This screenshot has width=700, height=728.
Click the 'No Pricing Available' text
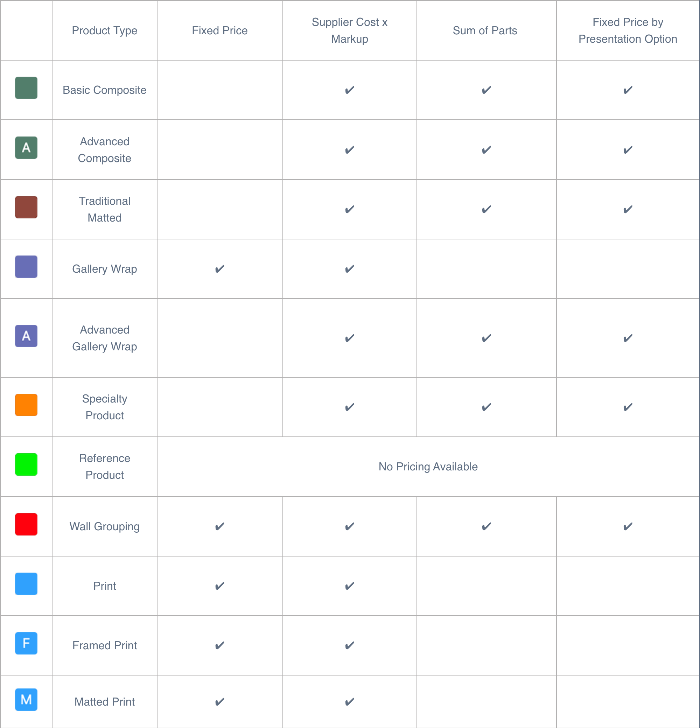pos(428,467)
